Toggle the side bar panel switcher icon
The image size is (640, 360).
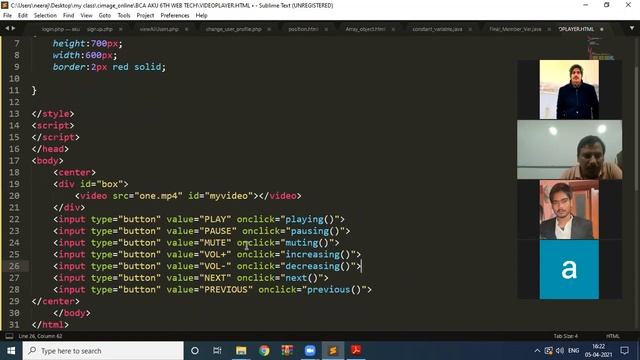click(x=9, y=336)
